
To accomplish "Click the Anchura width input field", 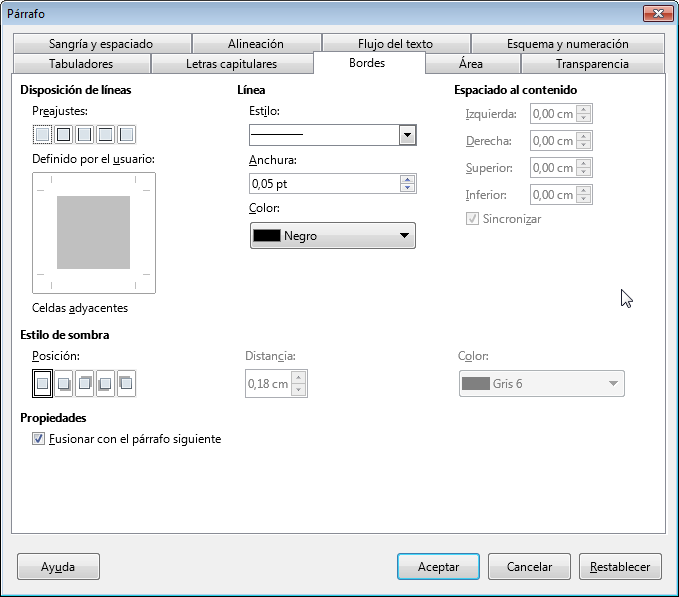I will [322, 184].
